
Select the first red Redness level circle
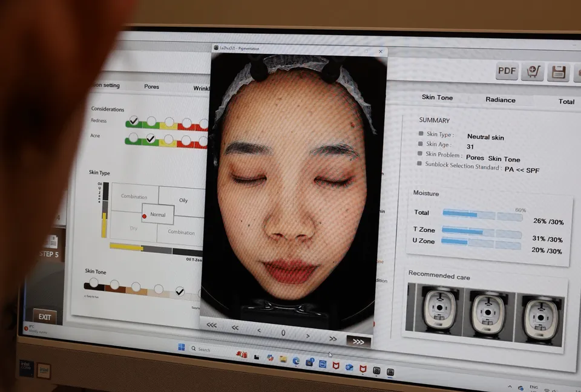click(x=187, y=123)
